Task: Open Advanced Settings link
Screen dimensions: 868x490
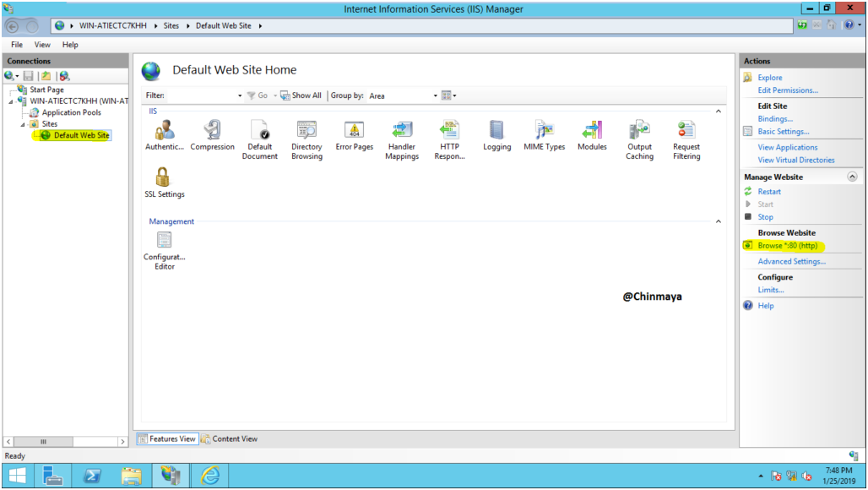Action: (792, 261)
